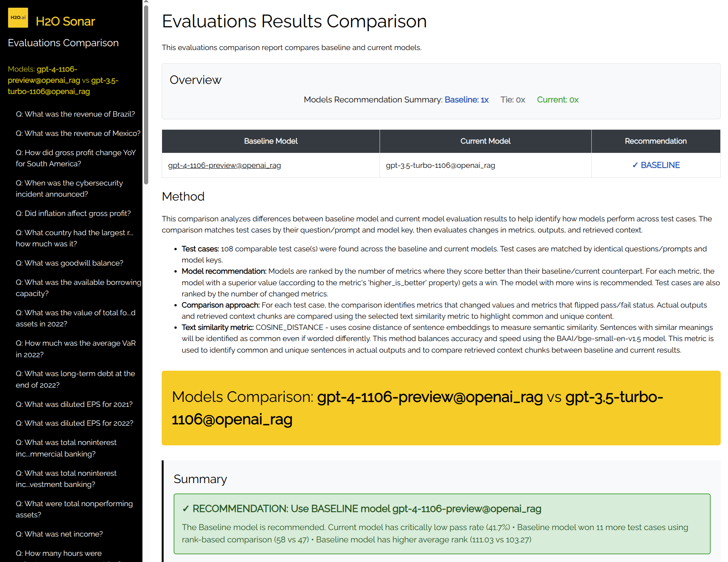Viewport: 728px width, 562px height.
Task: Click the Recommendation column header
Action: (x=656, y=141)
